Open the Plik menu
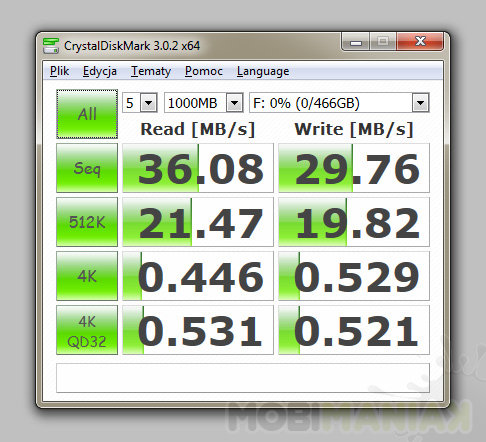This screenshot has width=486, height=442. coord(59,71)
